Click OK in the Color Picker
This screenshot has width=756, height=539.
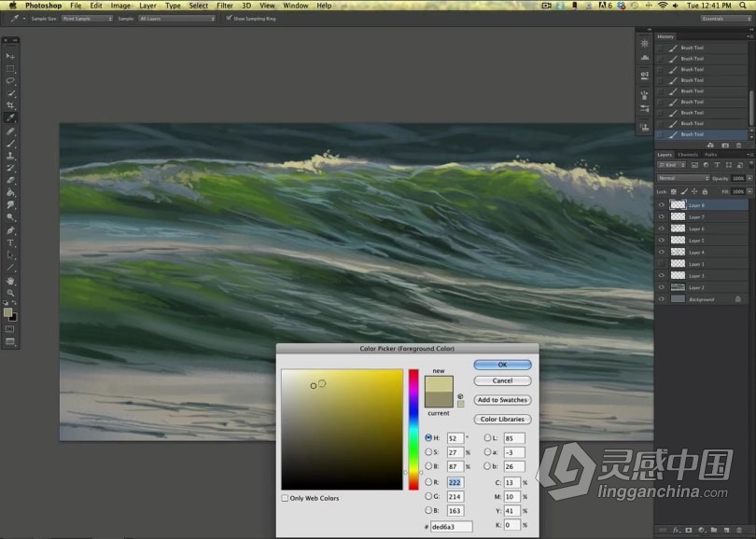point(502,365)
